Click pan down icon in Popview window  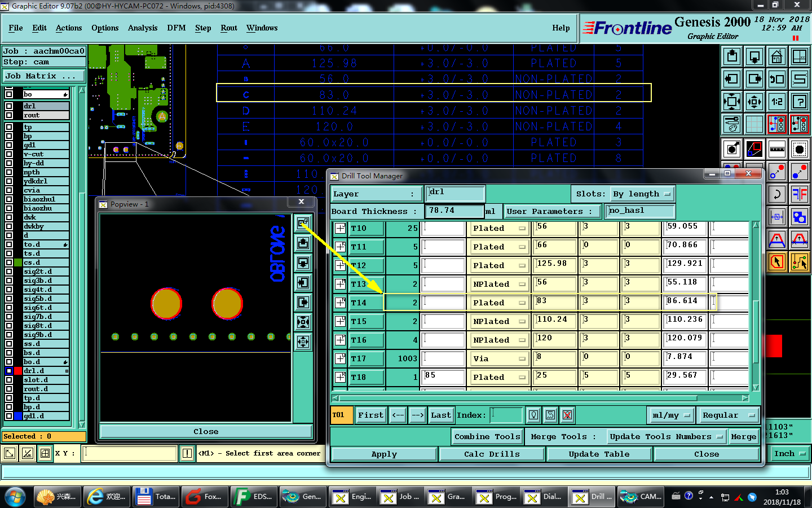303,263
